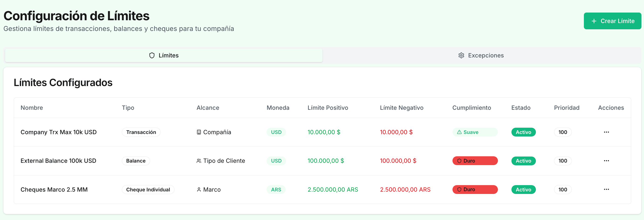The image size is (644, 220).
Task: Toggle the Activo status for External Balance 100k USD
Action: coord(524,161)
